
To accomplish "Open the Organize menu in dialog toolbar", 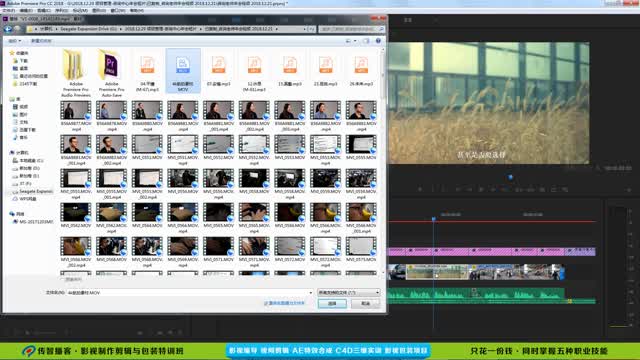I will click(14, 41).
